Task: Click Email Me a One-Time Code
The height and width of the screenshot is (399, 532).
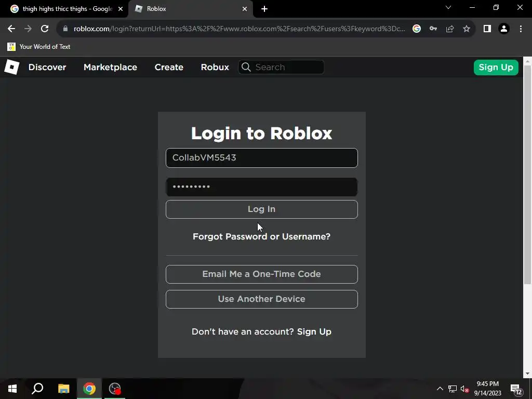Action: [262, 274]
